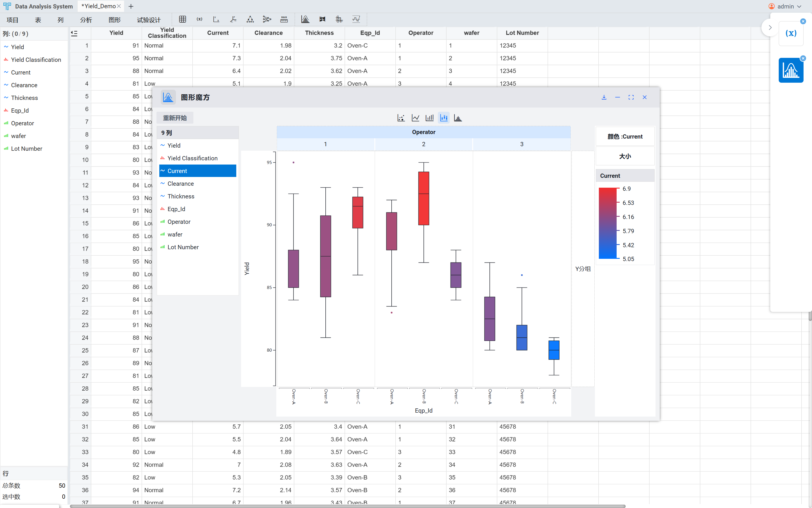The width and height of the screenshot is (812, 508).
Task: Open the 分析 menu
Action: point(86,20)
